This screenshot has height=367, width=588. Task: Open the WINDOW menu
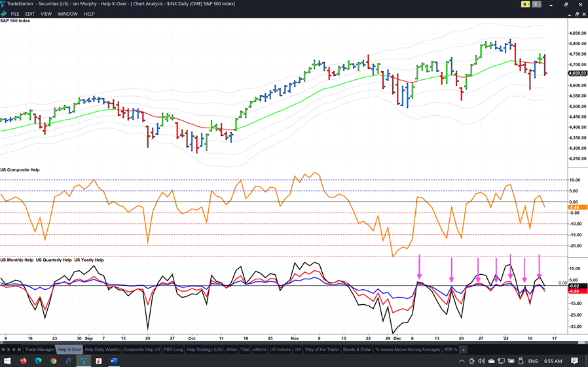tap(67, 14)
